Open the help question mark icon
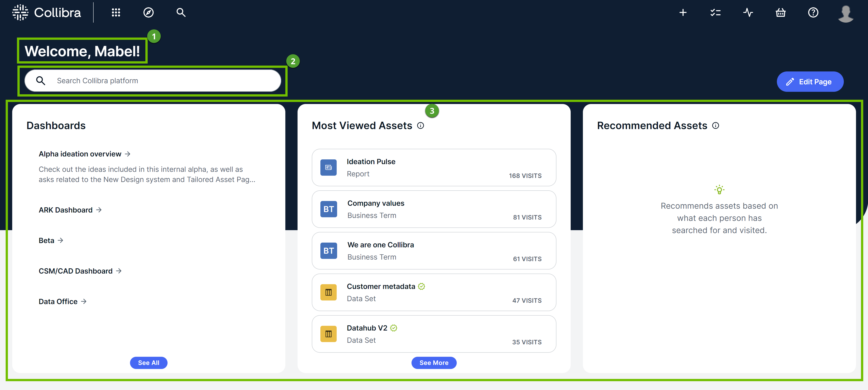Image resolution: width=868 pixels, height=390 pixels. pyautogui.click(x=813, y=12)
